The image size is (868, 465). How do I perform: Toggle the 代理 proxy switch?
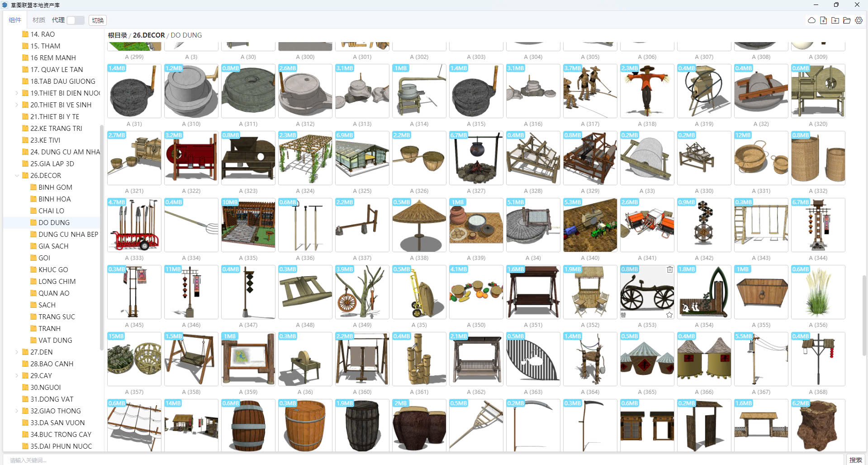pos(76,20)
